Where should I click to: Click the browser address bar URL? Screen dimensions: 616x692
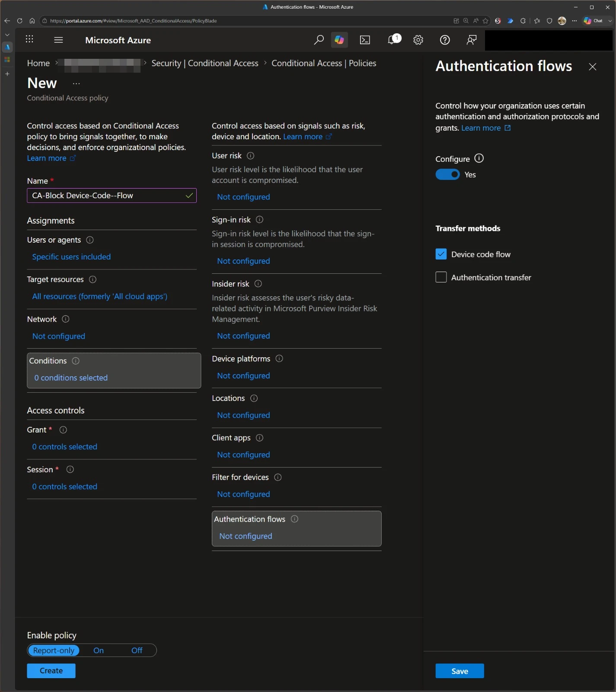tap(134, 21)
